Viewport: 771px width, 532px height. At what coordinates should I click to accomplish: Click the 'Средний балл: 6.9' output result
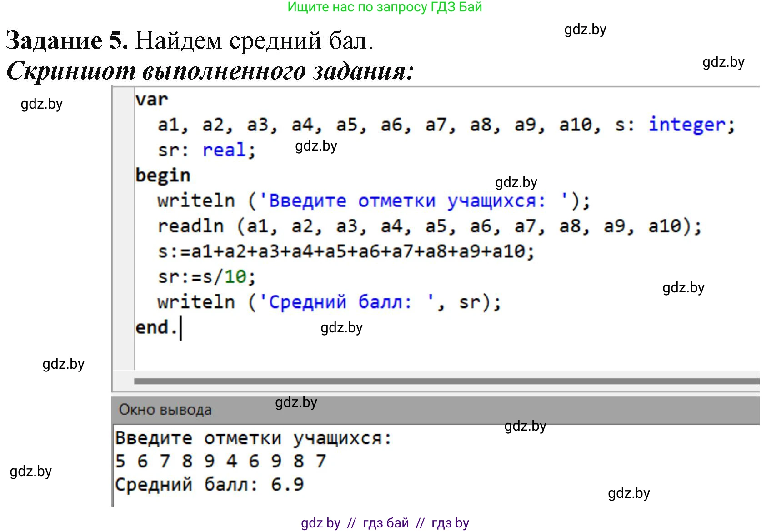209,485
